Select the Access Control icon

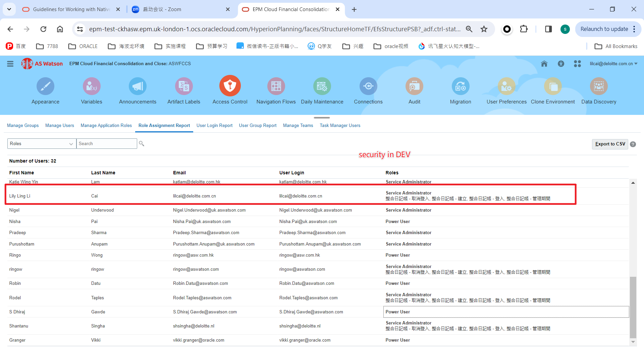[230, 86]
